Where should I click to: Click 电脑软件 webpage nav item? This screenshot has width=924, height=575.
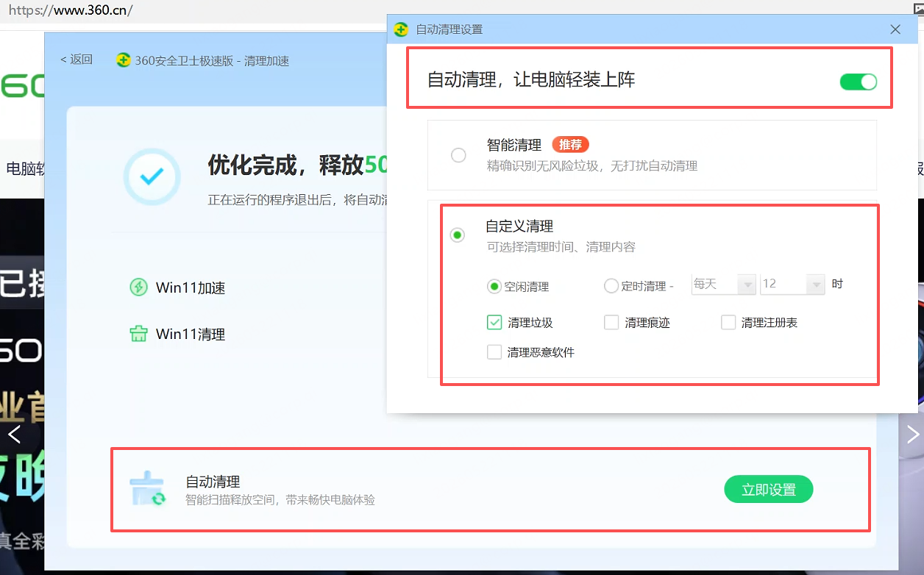24,168
